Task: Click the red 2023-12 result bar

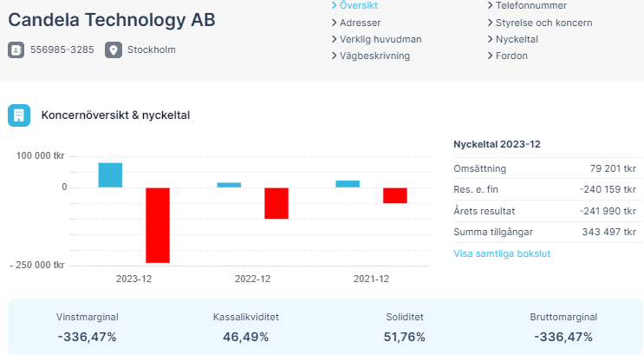Action: pyautogui.click(x=158, y=225)
